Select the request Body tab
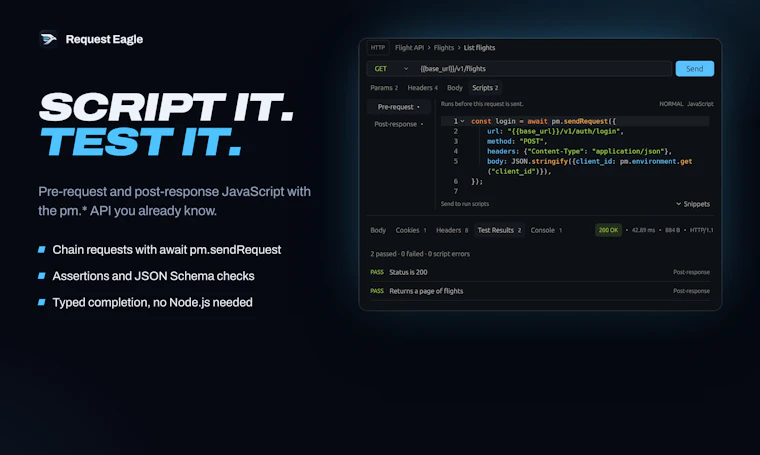The image size is (760, 455). [x=455, y=88]
